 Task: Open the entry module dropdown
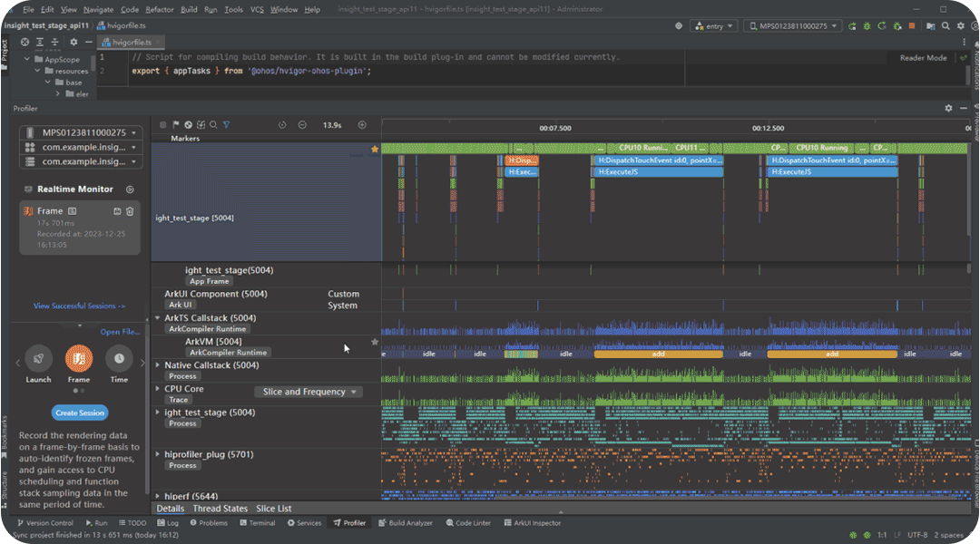tap(713, 26)
